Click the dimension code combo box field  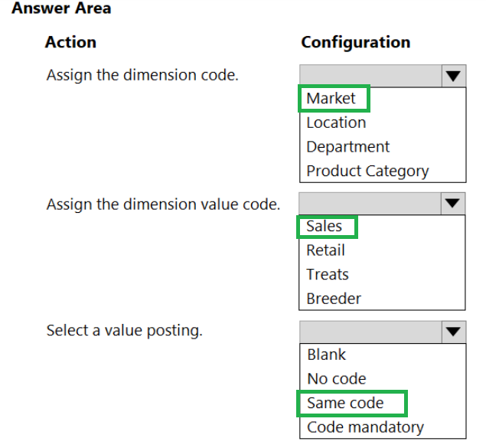[370, 76]
